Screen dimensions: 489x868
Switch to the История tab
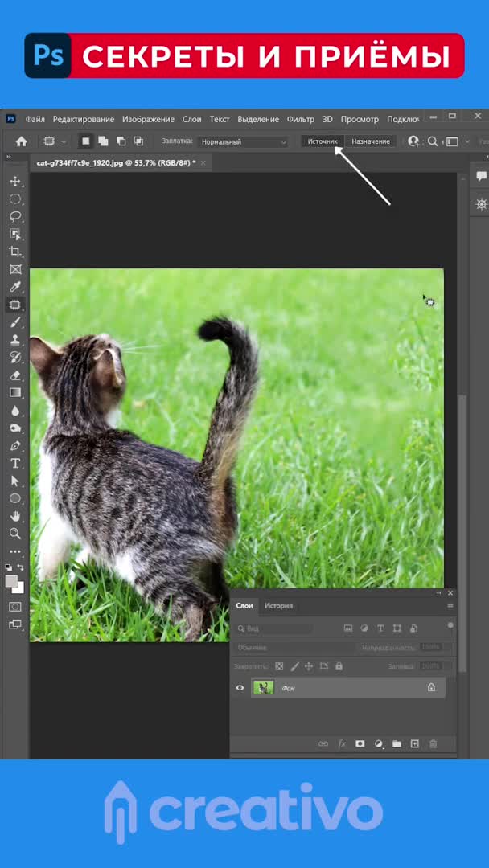pyautogui.click(x=279, y=606)
